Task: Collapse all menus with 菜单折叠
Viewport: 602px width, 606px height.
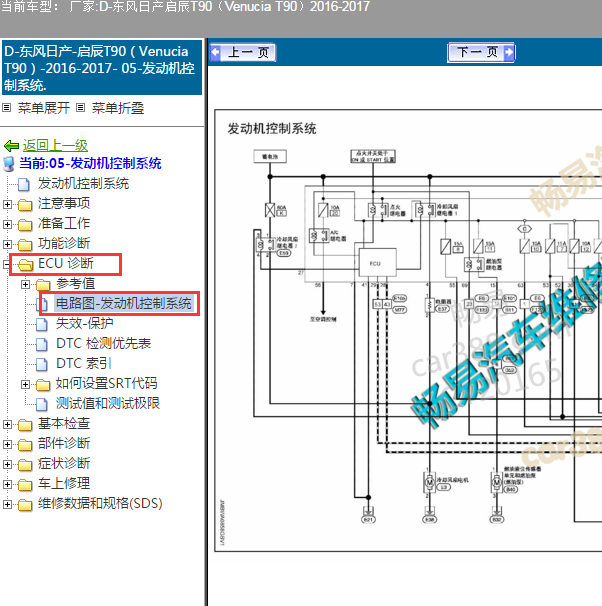Action: [x=118, y=108]
